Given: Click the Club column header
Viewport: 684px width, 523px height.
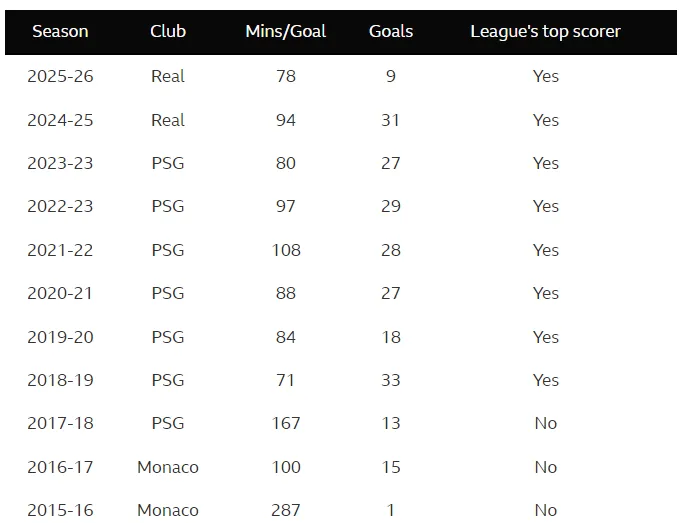Looking at the screenshot, I should click(x=168, y=31).
